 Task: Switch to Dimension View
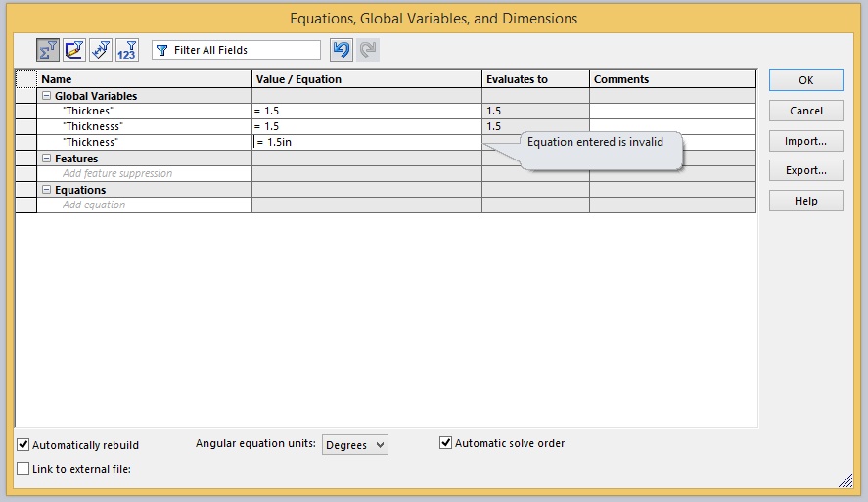pos(101,50)
